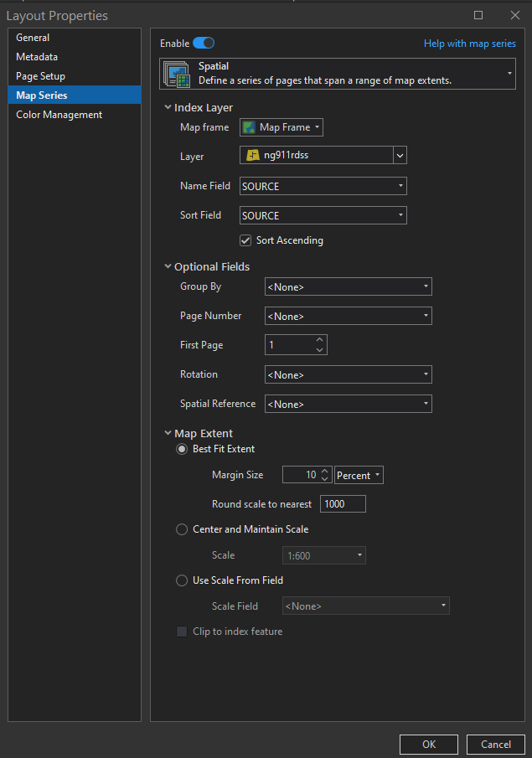Click the OK button
The image size is (532, 758).
(428, 744)
